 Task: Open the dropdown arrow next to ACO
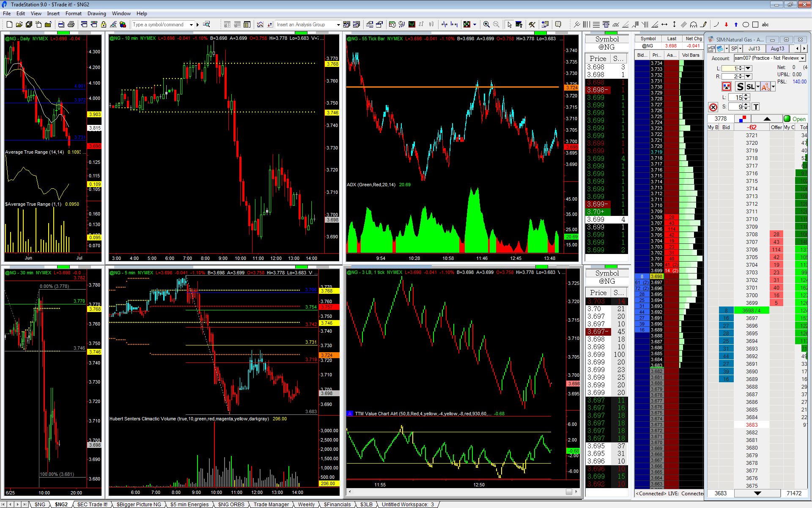tap(773, 87)
